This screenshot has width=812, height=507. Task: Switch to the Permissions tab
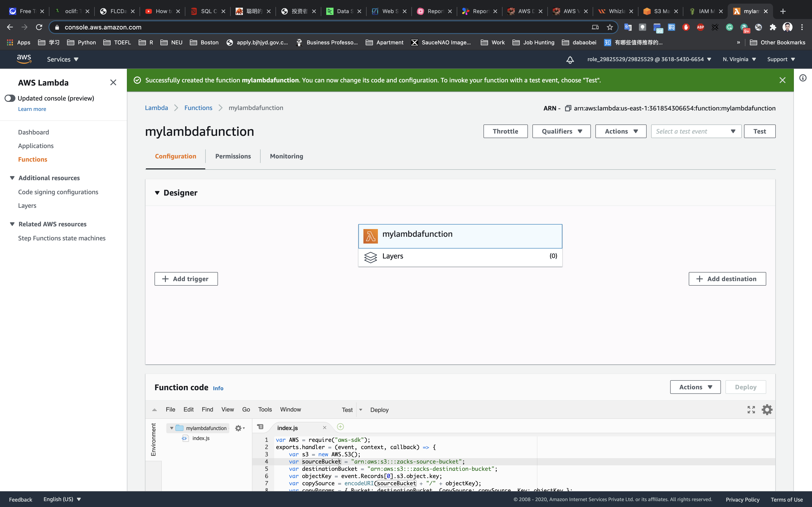point(233,156)
